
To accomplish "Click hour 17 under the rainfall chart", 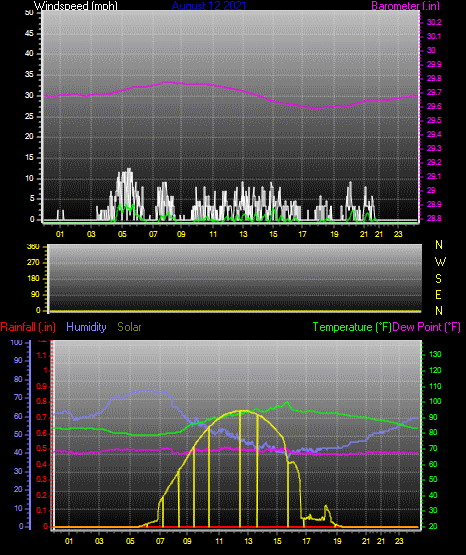I will [306, 541].
